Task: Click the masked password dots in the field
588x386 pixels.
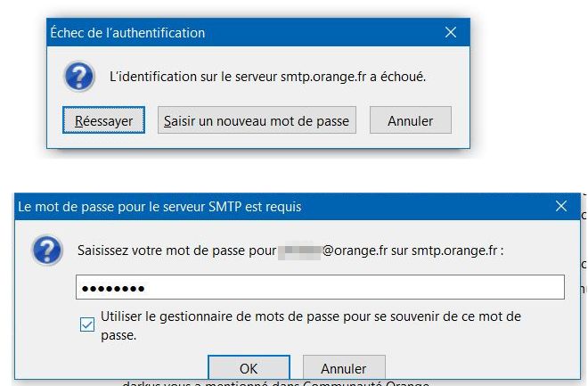Action: click(113, 288)
